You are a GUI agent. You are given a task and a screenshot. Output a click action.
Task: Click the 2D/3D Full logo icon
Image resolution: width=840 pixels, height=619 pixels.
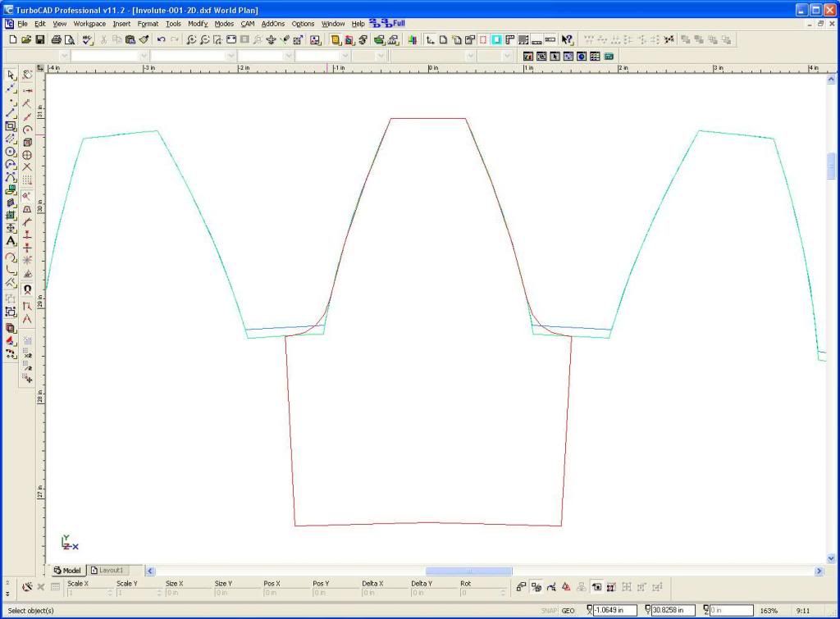pyautogui.click(x=387, y=24)
